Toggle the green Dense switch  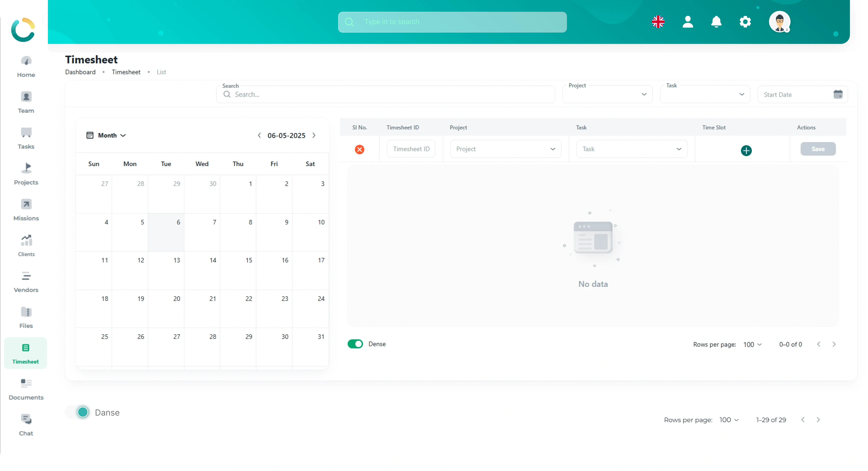coord(355,344)
